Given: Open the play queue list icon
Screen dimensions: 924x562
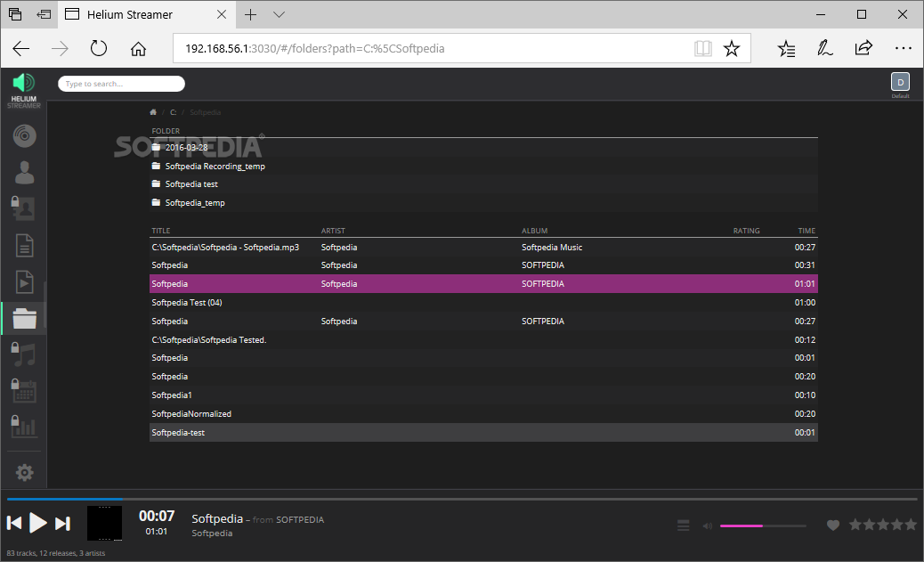Looking at the screenshot, I should [683, 525].
